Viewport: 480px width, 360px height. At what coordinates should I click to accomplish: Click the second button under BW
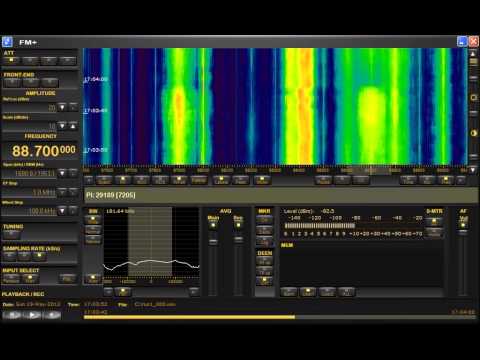coord(93,230)
